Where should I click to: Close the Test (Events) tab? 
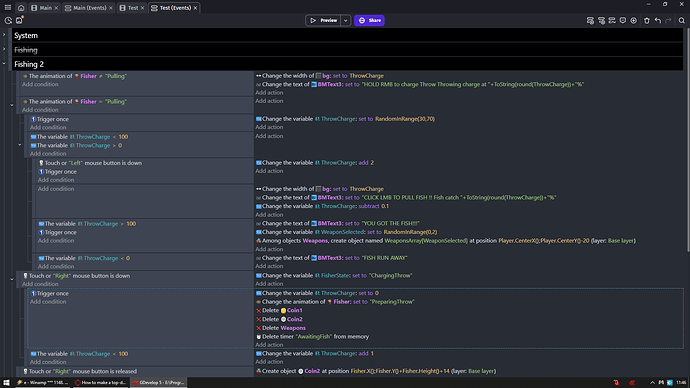tap(195, 8)
